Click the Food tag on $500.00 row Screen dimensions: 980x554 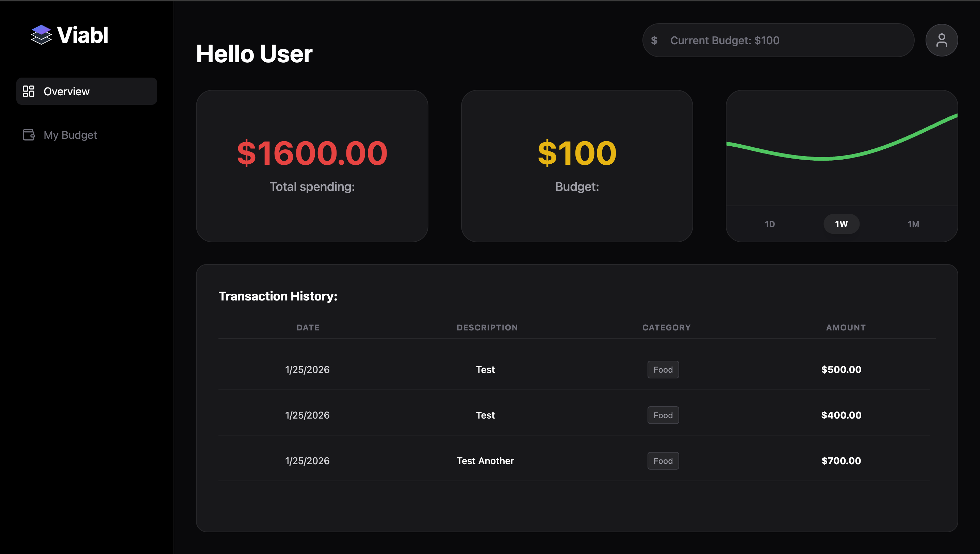(x=663, y=370)
